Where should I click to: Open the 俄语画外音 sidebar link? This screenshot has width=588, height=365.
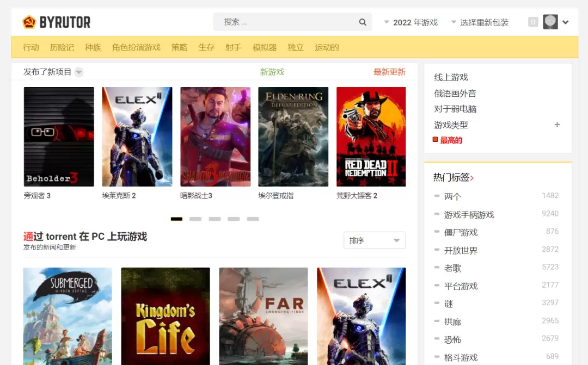pyautogui.click(x=455, y=94)
